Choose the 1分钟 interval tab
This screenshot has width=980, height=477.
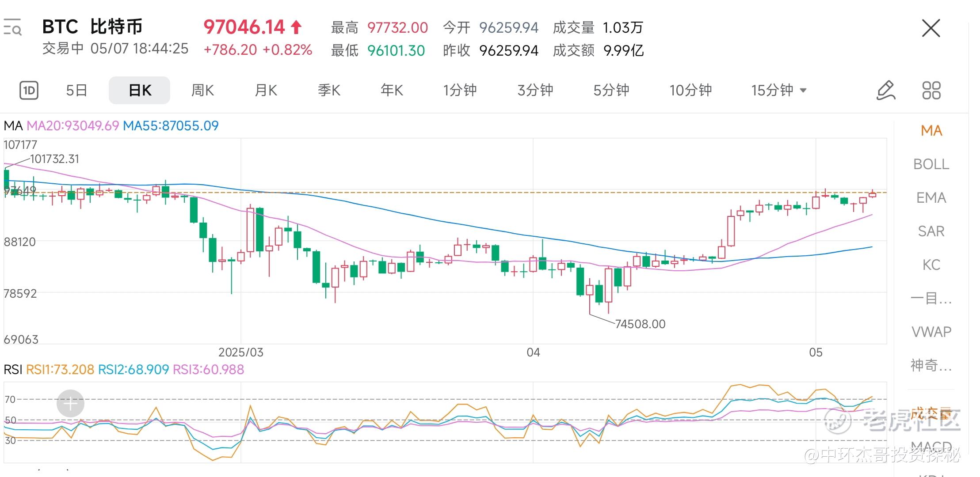tap(460, 91)
